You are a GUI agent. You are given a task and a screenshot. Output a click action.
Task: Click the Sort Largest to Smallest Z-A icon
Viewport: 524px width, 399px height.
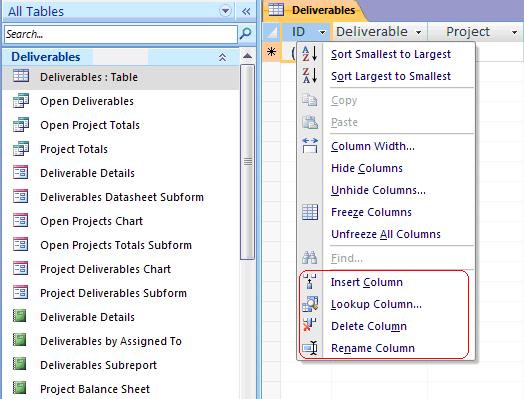pos(309,76)
